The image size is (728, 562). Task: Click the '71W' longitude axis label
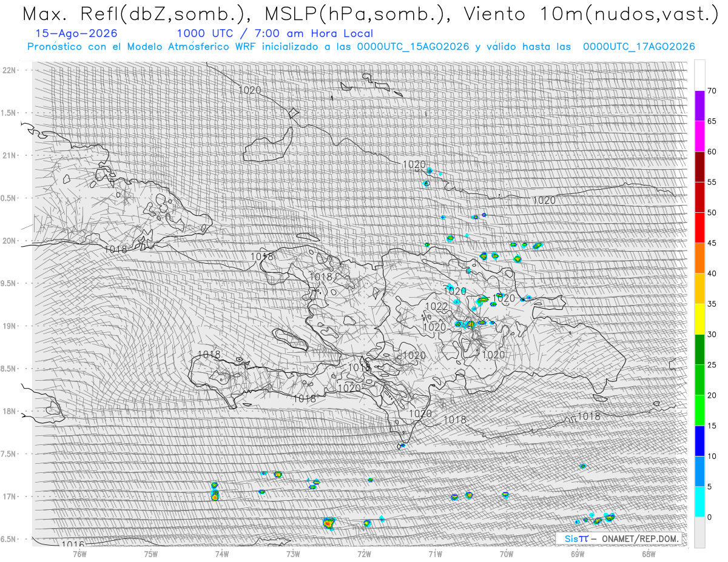click(x=436, y=553)
